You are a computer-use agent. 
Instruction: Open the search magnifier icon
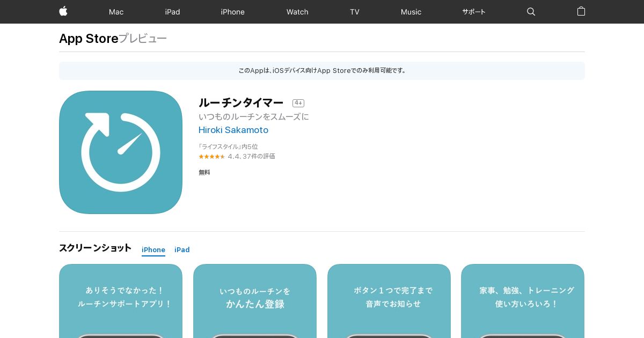coord(531,12)
